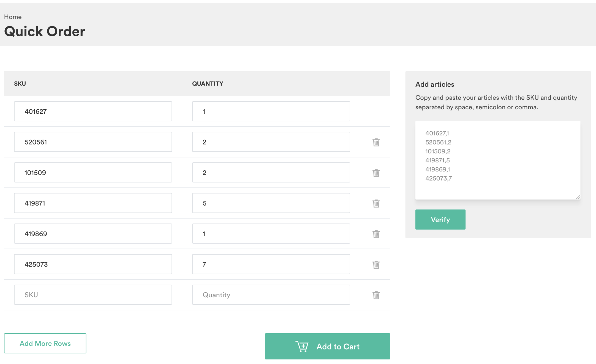
Task: Go to Home breadcrumb link
Action: [13, 17]
